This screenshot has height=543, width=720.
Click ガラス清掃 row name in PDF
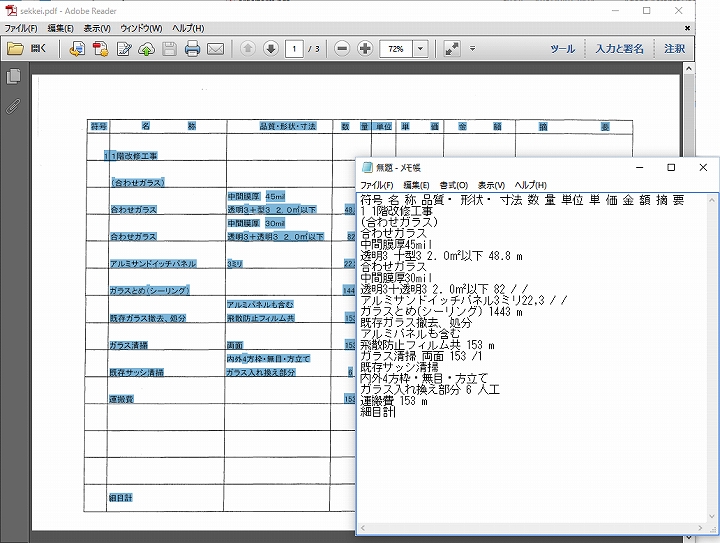(x=128, y=345)
